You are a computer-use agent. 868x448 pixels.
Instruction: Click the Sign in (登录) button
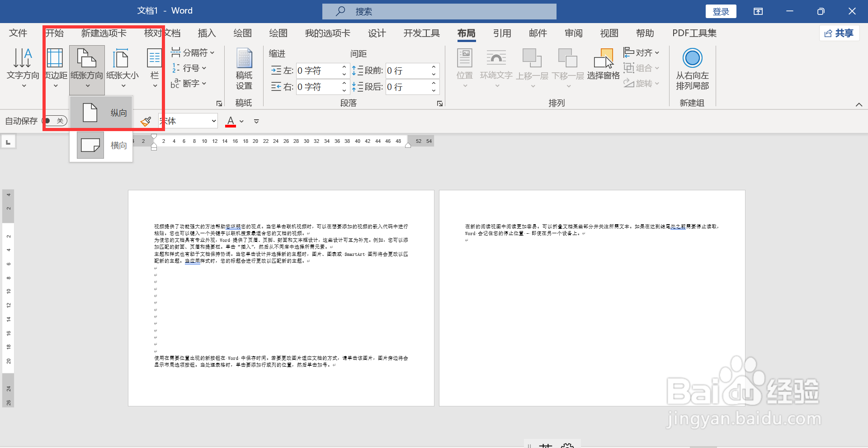pyautogui.click(x=721, y=11)
